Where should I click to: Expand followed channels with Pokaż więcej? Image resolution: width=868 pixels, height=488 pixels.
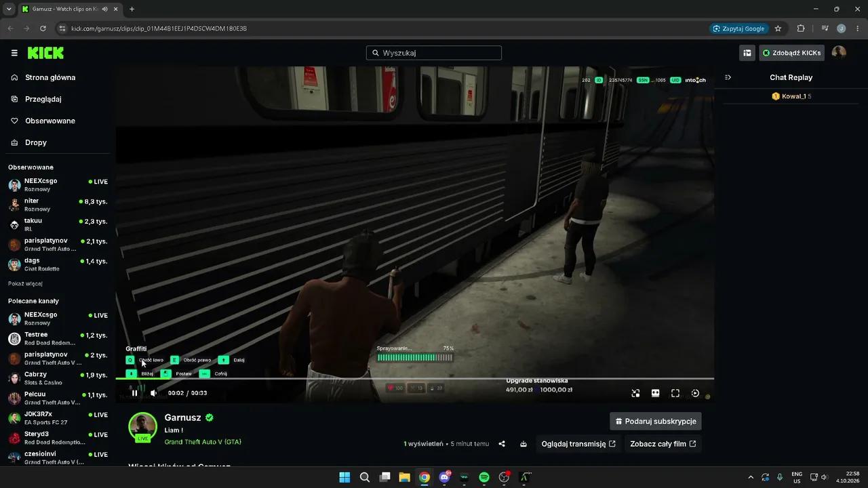(25, 283)
